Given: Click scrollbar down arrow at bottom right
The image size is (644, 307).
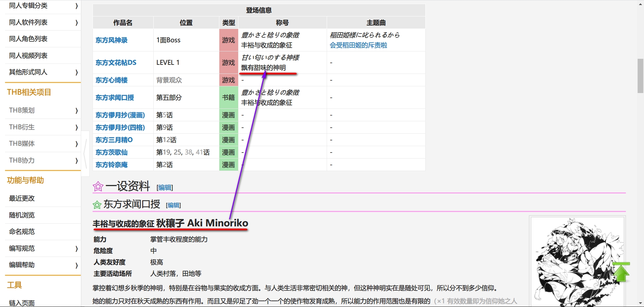Looking at the screenshot, I should click(x=640, y=303).
